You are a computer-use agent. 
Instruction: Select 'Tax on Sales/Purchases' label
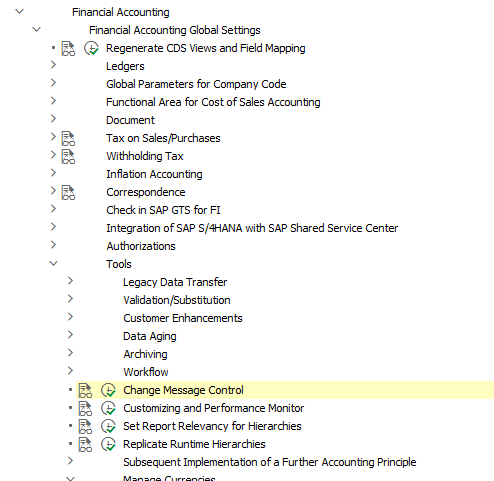pyautogui.click(x=163, y=138)
